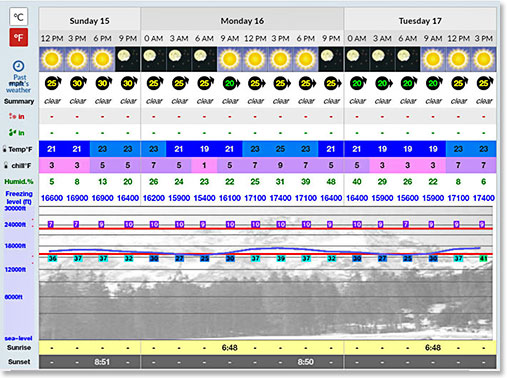Click the "Past mph's weather" link text
The width and height of the screenshot is (507, 378).
tap(18, 84)
